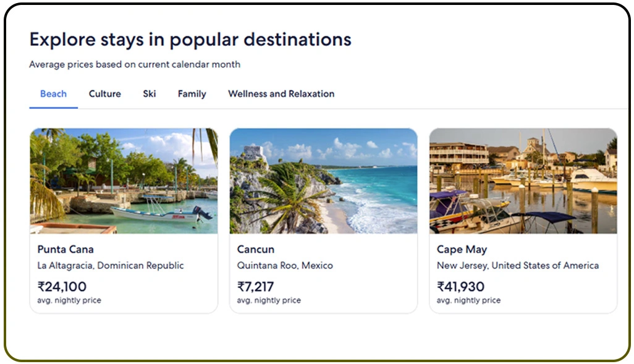View the Cape May marina photo

523,180
